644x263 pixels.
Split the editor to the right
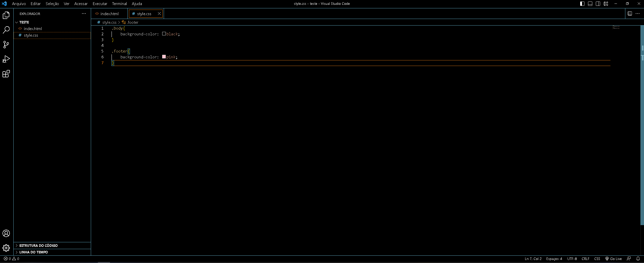click(x=630, y=14)
